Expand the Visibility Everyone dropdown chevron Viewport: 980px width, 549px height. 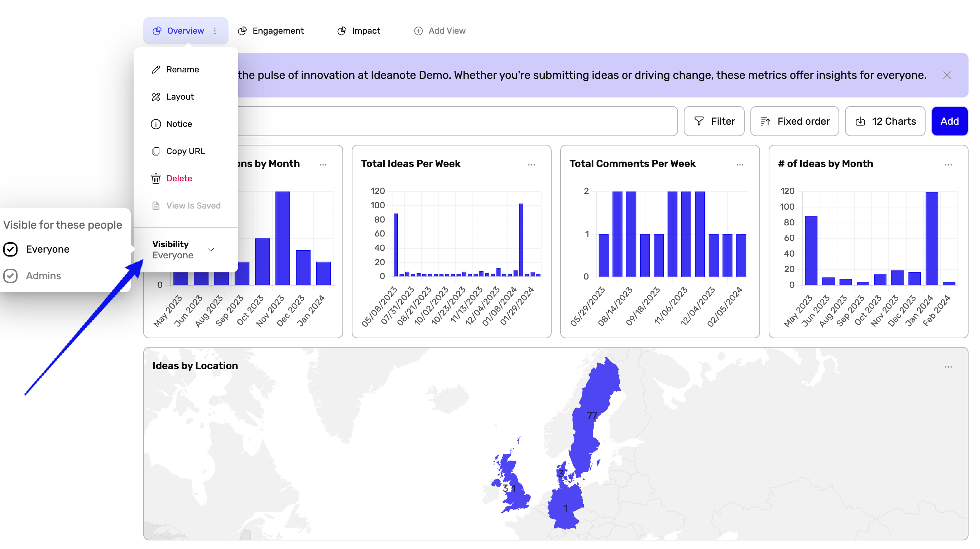click(x=211, y=250)
